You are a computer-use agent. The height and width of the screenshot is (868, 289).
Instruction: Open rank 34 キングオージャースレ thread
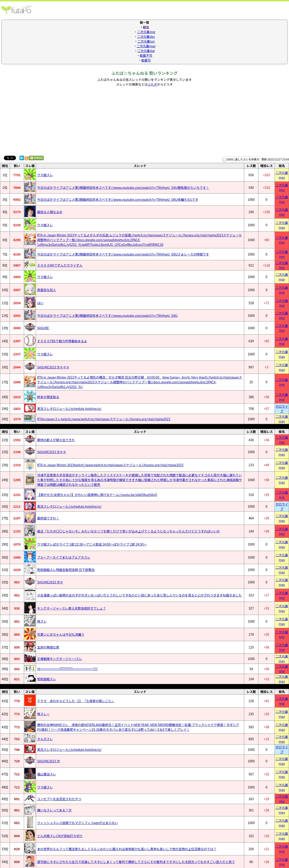pyautogui.click(x=71, y=609)
